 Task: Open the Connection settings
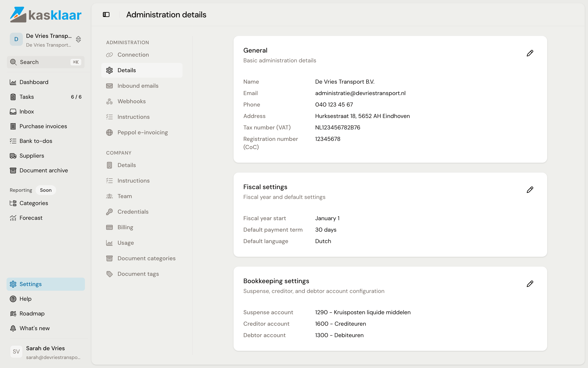point(142,55)
